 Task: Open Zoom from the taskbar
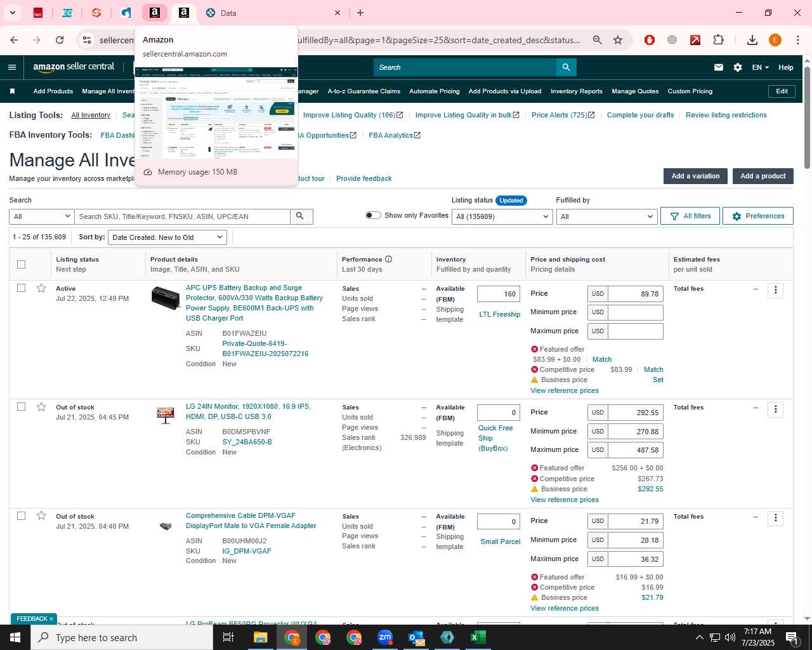[x=385, y=637]
